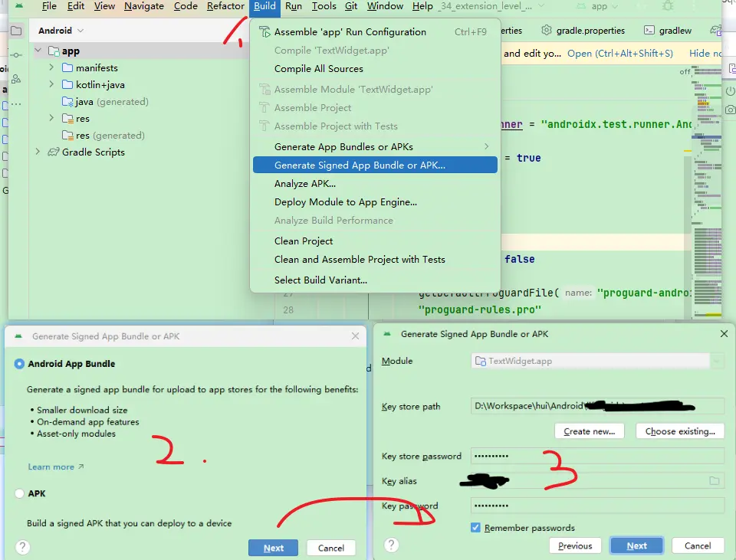This screenshot has height=560, width=736.
Task: Click the more tool windows ellipsis icon
Action: [16, 103]
